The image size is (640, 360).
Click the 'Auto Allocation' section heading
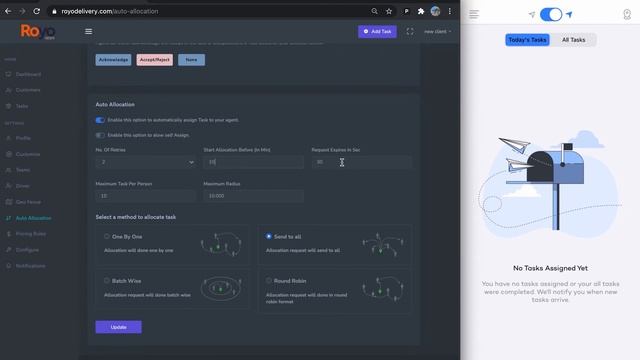(115, 104)
